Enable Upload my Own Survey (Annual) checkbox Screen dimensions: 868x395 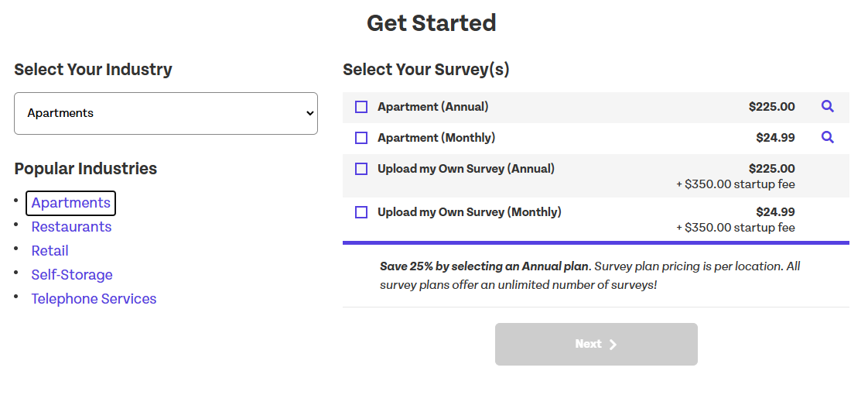[361, 169]
